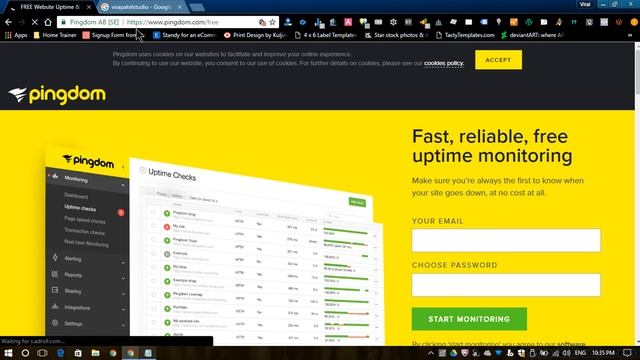Screen dimensions: 640x360
Task: Stop loading the page with the X button
Action: 35,22
